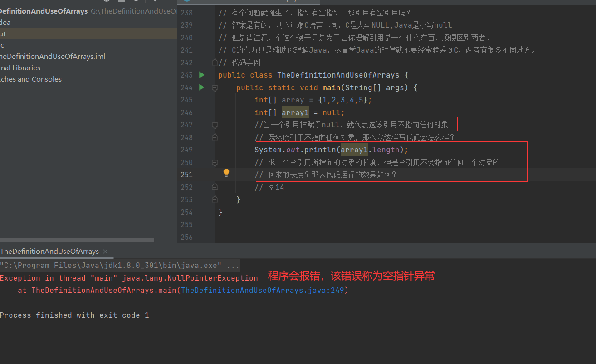This screenshot has height=364, width=596.
Task: Collapse method end fold at line 253
Action: tap(215, 199)
